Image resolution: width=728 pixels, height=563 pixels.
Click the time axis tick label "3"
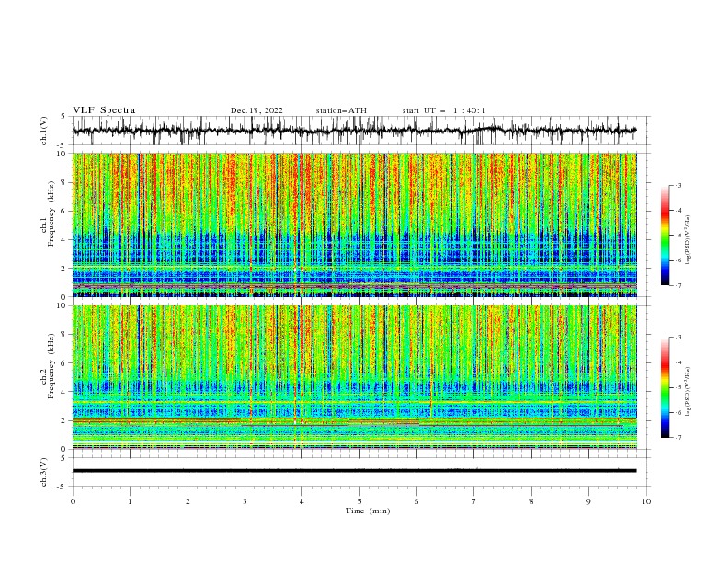(245, 501)
